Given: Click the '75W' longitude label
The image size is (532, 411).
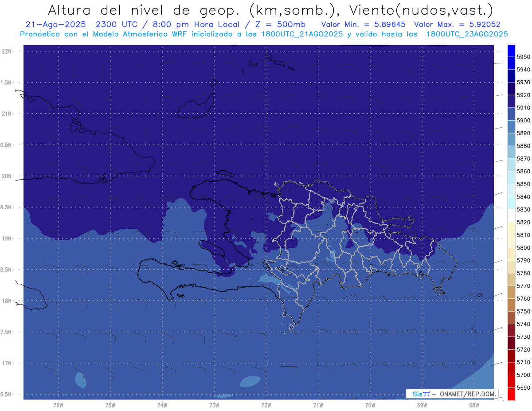Looking at the screenshot, I should point(110,405).
